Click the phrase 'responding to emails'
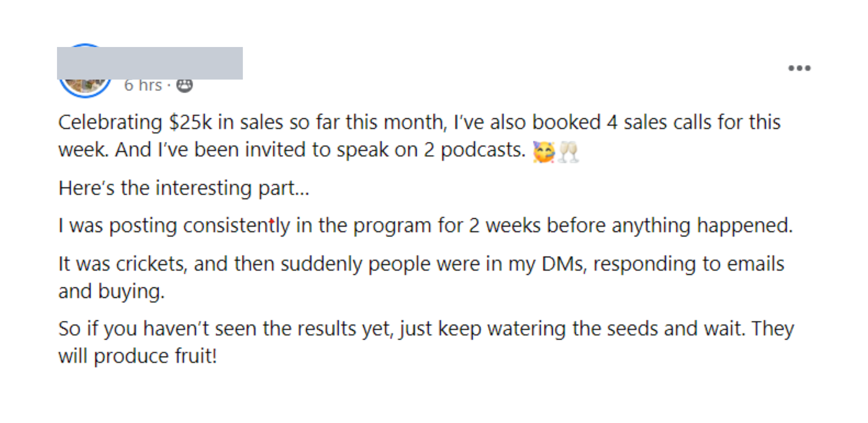This screenshot has height=423, width=868. [688, 264]
